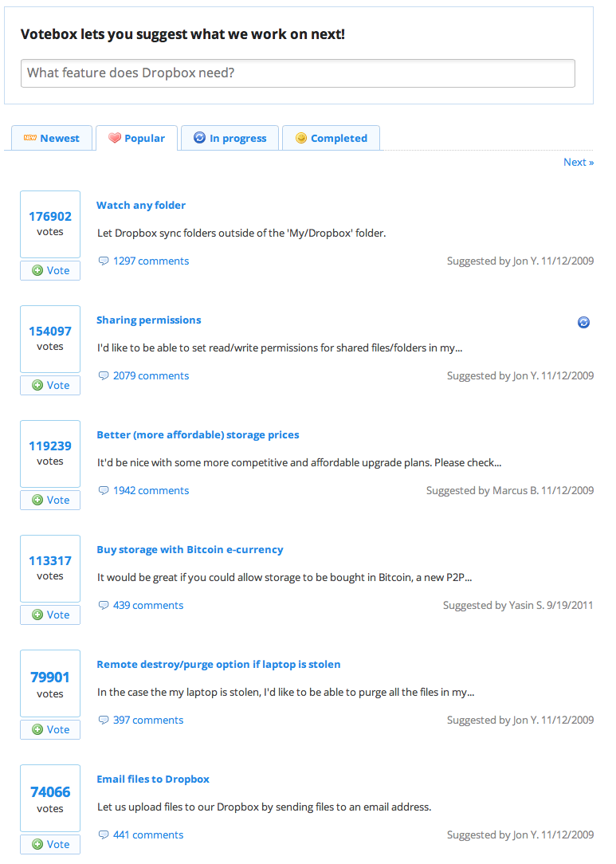This screenshot has width=616, height=864.
Task: View the 439 comments link
Action: [148, 605]
